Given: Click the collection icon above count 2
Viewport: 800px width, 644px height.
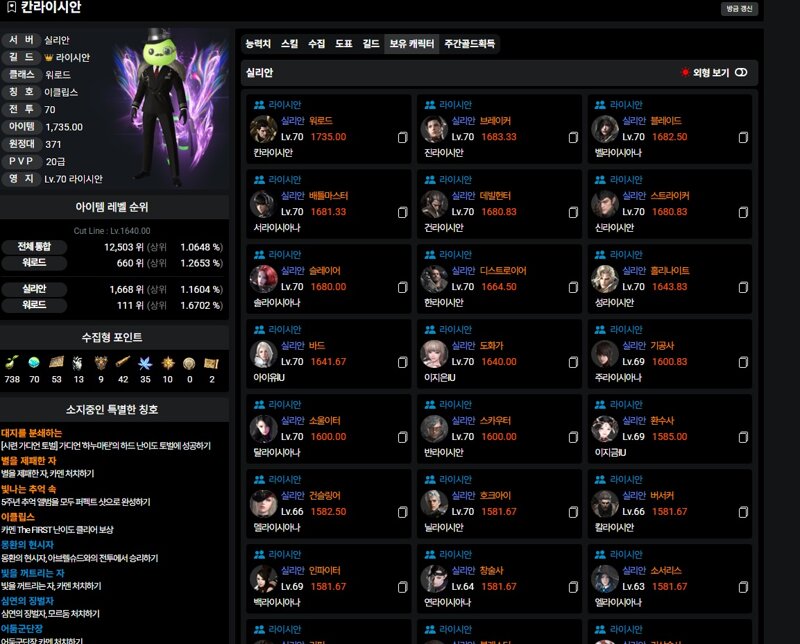Looking at the screenshot, I should point(211,363).
